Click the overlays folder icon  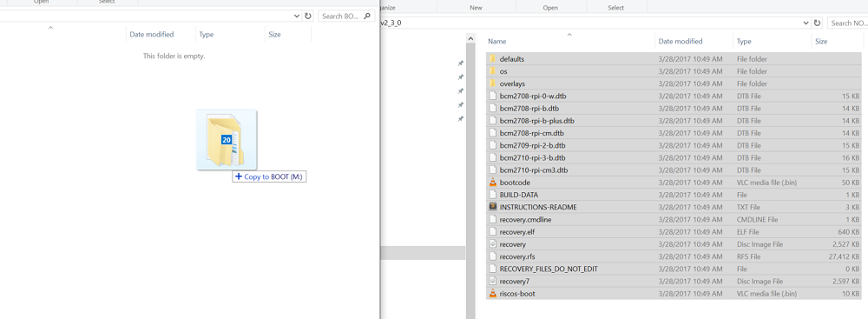coord(492,83)
